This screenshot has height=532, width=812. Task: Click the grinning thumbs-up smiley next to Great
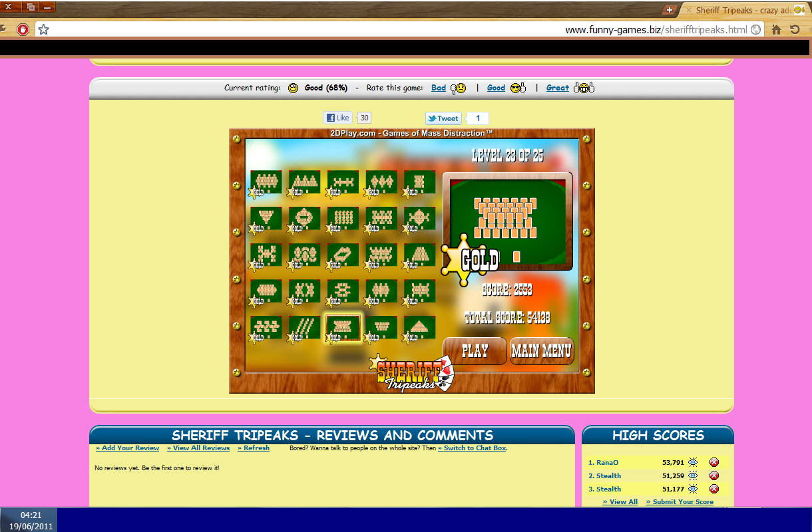click(584, 88)
